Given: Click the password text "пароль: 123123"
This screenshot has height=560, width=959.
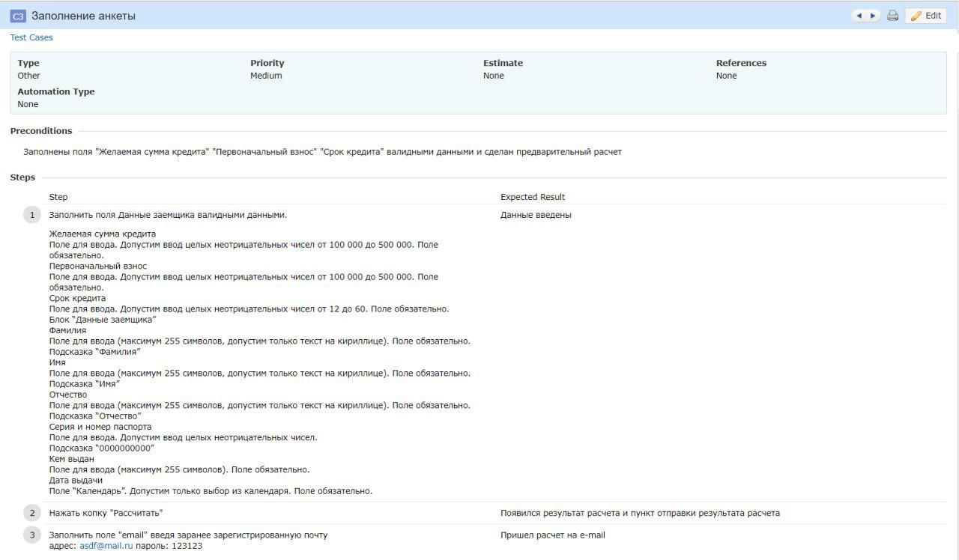Looking at the screenshot, I should 169,546.
